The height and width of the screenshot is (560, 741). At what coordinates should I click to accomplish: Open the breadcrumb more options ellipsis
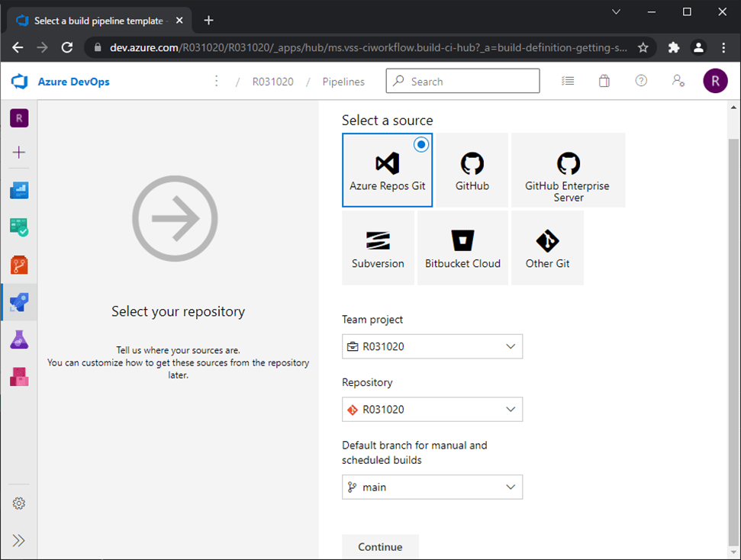coord(217,82)
